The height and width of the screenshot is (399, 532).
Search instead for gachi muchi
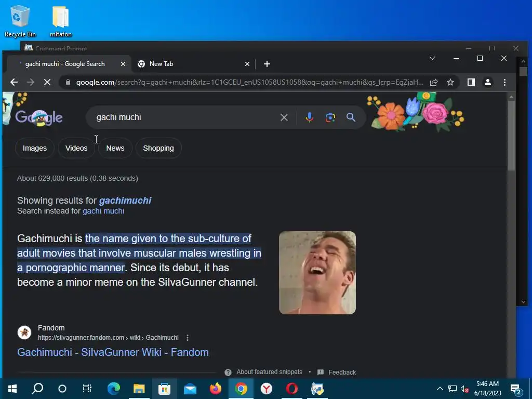pyautogui.click(x=103, y=211)
